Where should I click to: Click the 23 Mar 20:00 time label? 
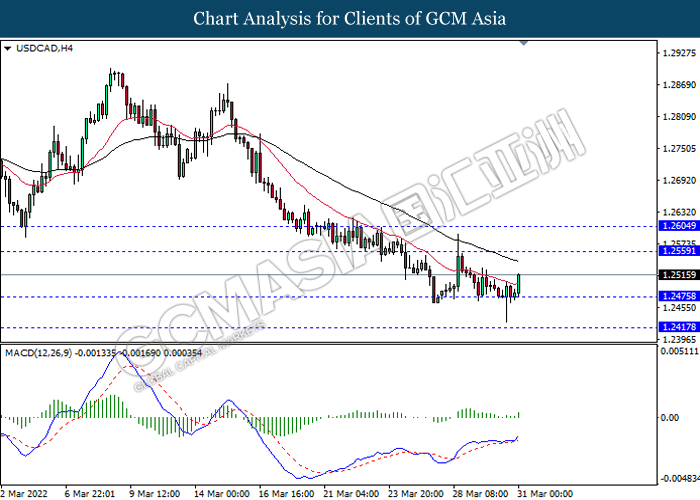tap(416, 493)
